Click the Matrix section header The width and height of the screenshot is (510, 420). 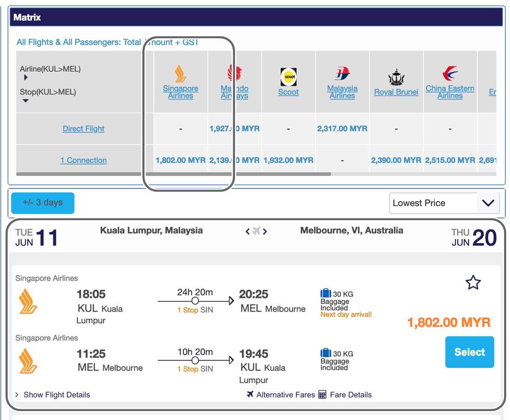256,17
